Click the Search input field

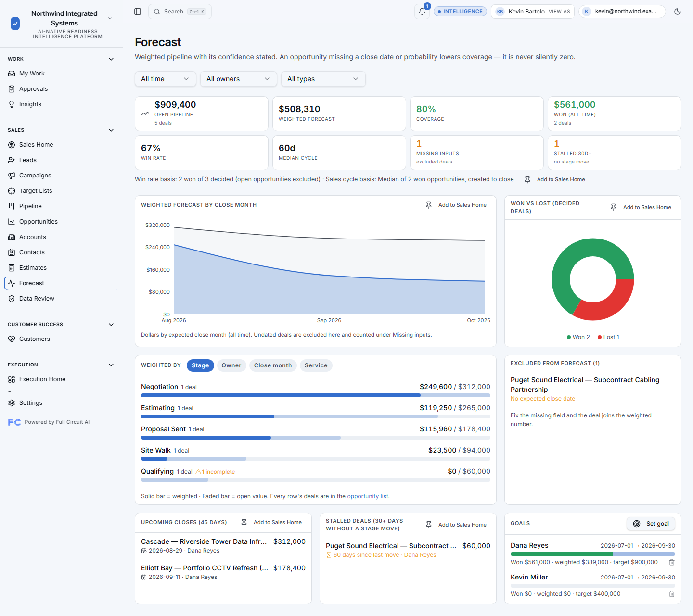click(180, 12)
